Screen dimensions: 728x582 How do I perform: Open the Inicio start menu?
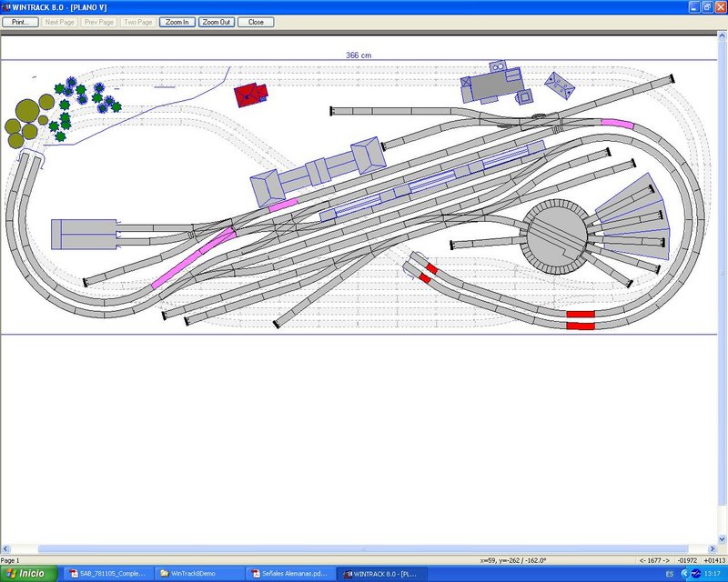[x=29, y=574]
